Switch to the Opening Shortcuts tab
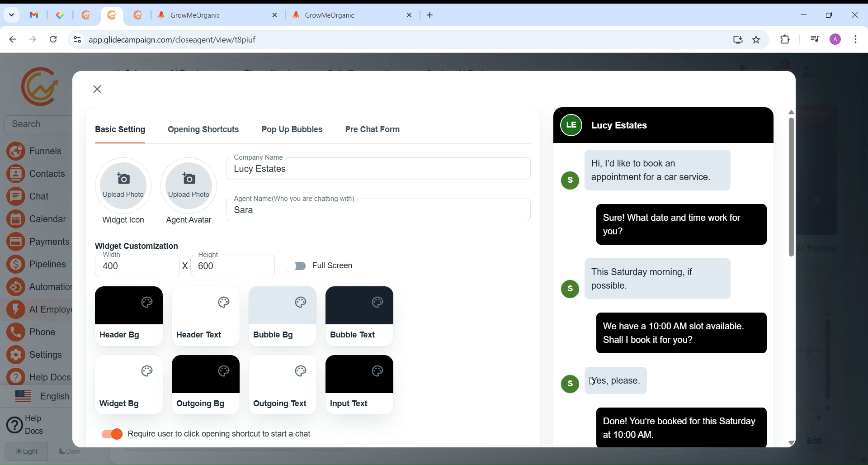This screenshot has width=868, height=465. click(203, 130)
